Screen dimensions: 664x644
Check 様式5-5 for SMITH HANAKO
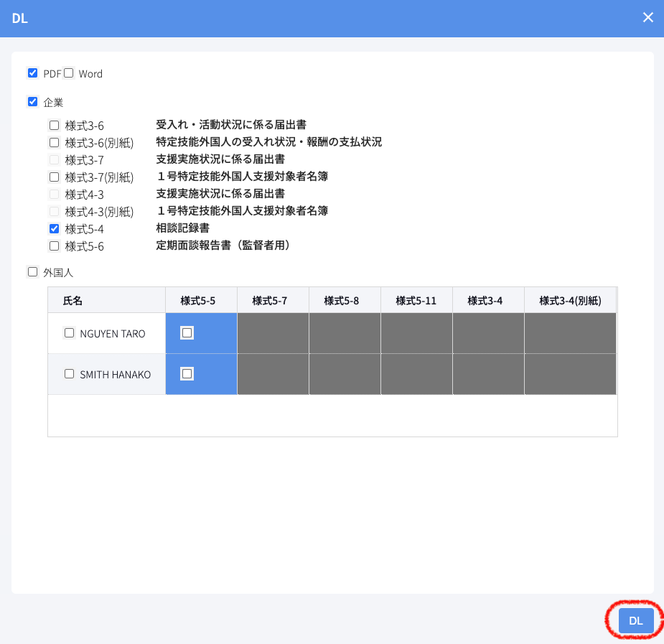(x=187, y=373)
